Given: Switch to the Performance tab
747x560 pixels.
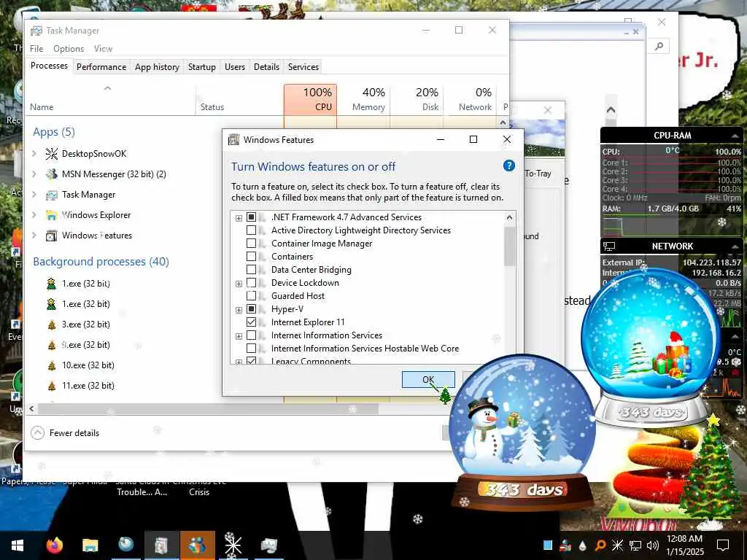Looking at the screenshot, I should point(101,66).
